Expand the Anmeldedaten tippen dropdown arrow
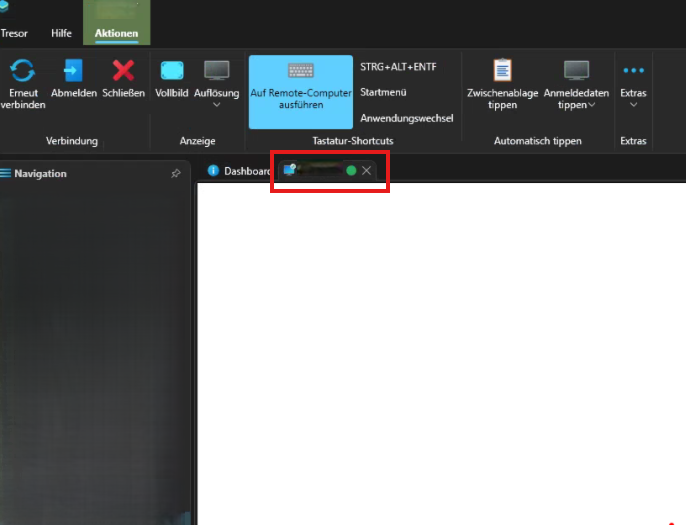The height and width of the screenshot is (525, 686). (x=591, y=105)
